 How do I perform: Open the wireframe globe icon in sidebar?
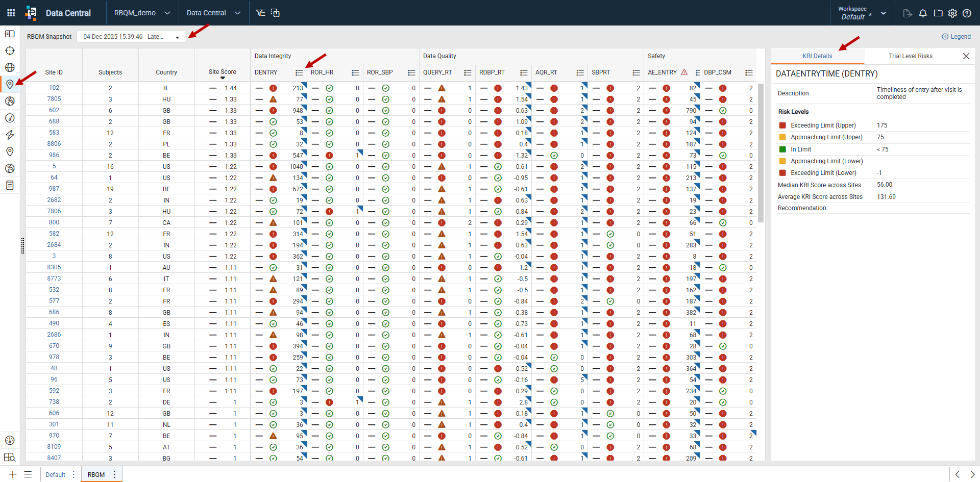click(10, 67)
